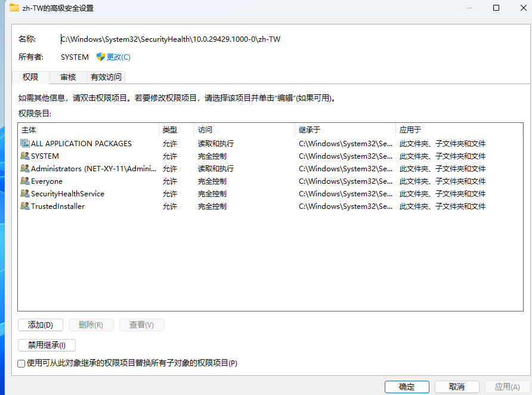Click the ALL APPLICATION PACKAGES principal icon
Viewport: 532px width, 395px height.
tap(25, 143)
